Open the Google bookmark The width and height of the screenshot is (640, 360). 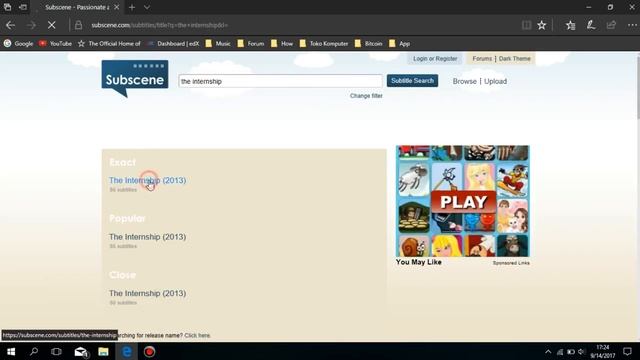click(19, 43)
